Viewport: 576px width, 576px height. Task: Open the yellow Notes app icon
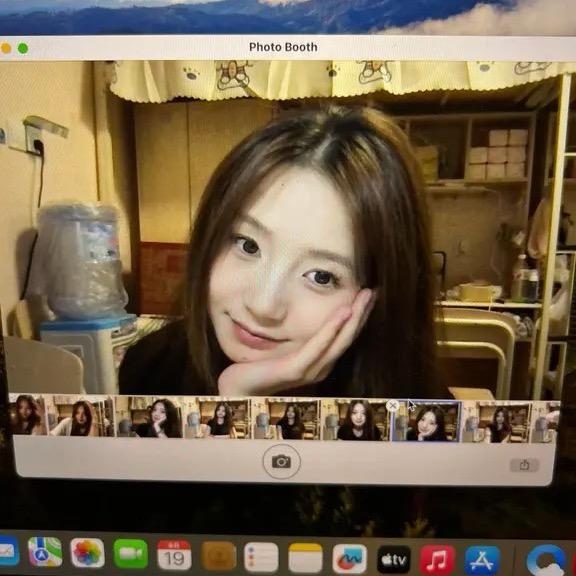pyautogui.click(x=305, y=558)
